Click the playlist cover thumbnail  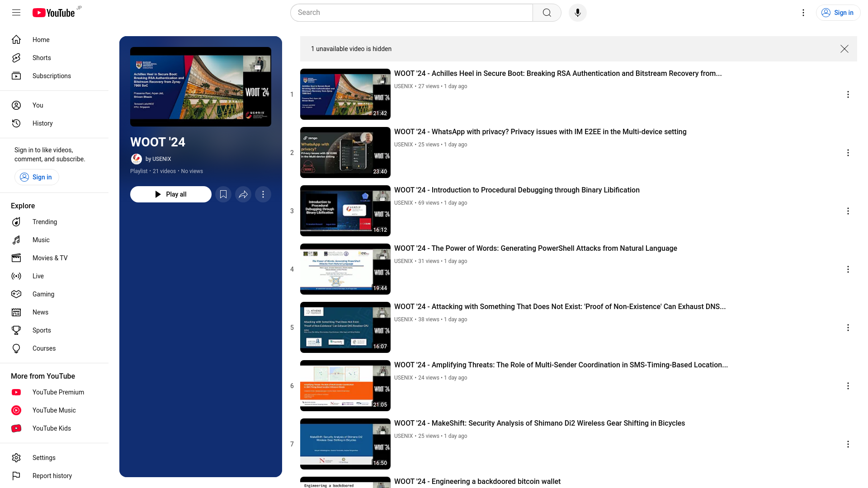point(201,87)
